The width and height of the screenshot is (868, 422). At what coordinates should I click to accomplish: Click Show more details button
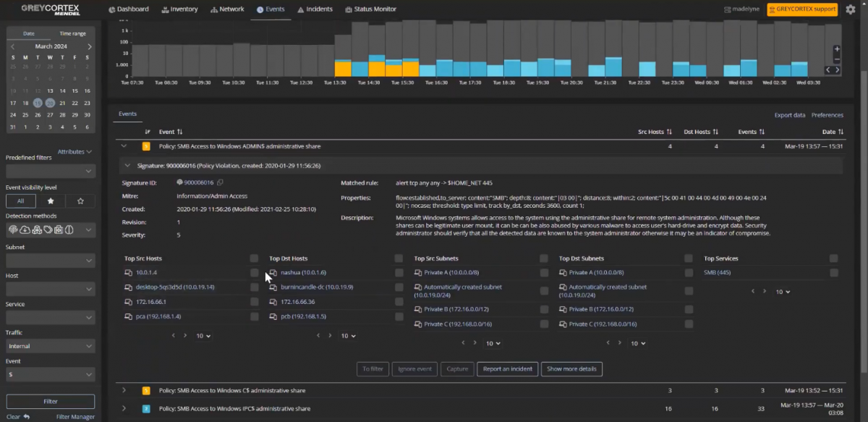[x=571, y=369]
